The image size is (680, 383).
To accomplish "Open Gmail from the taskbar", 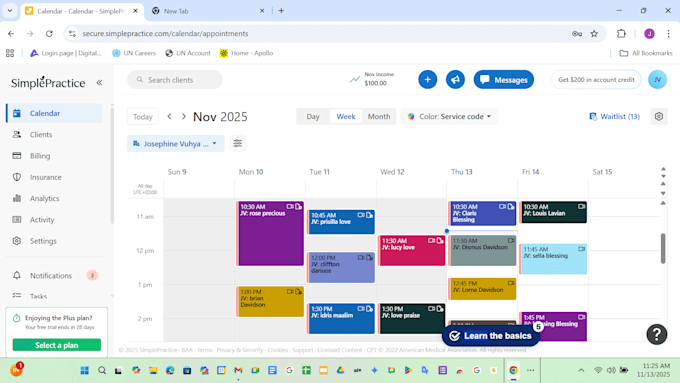I will tap(238, 370).
